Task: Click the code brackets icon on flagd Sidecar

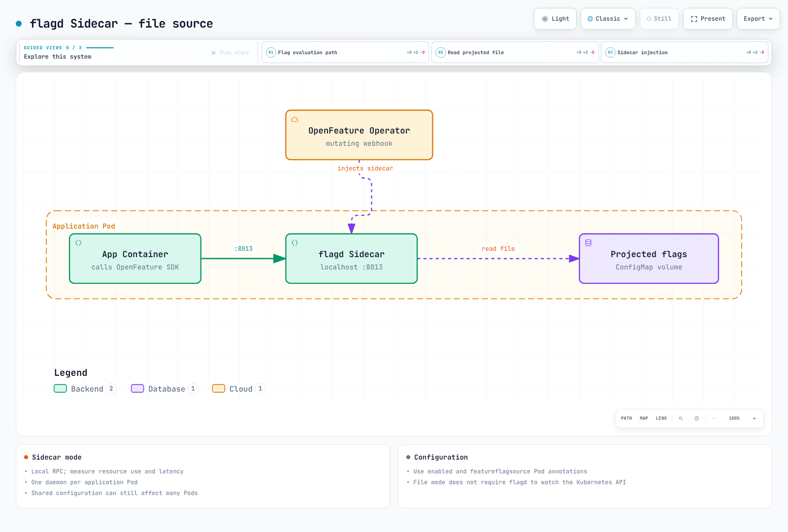Action: coord(295,243)
